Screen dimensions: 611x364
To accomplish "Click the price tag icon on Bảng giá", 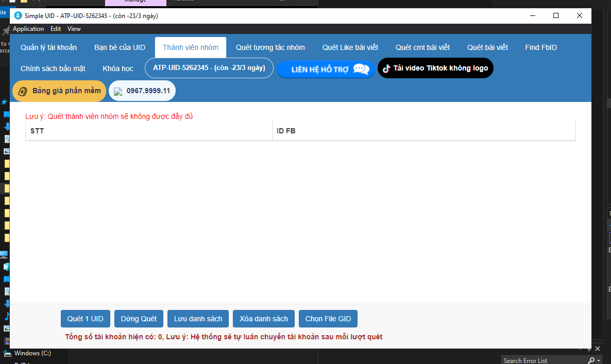I will tap(23, 91).
